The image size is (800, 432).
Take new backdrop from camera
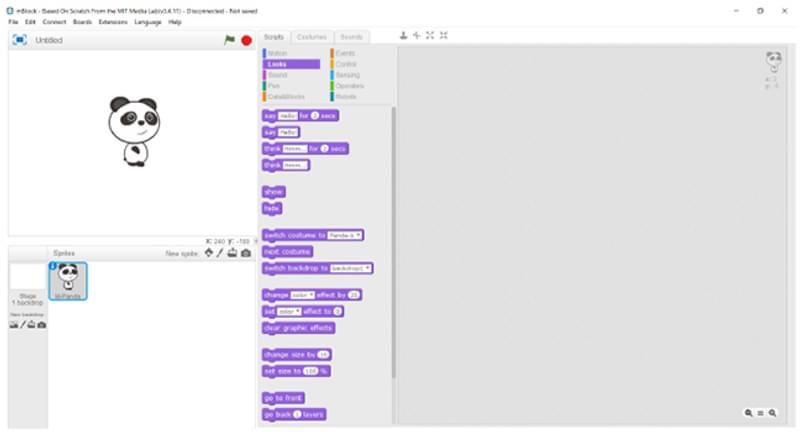pos(42,324)
